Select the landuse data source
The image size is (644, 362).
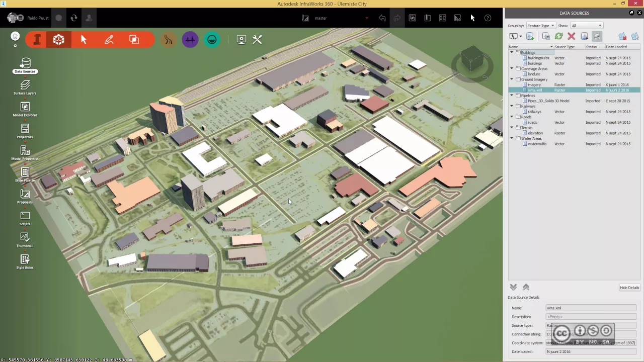point(574,74)
